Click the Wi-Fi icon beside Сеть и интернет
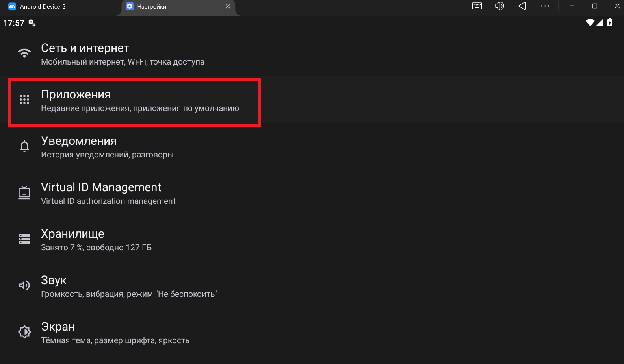Image resolution: width=624 pixels, height=364 pixels. pos(24,53)
